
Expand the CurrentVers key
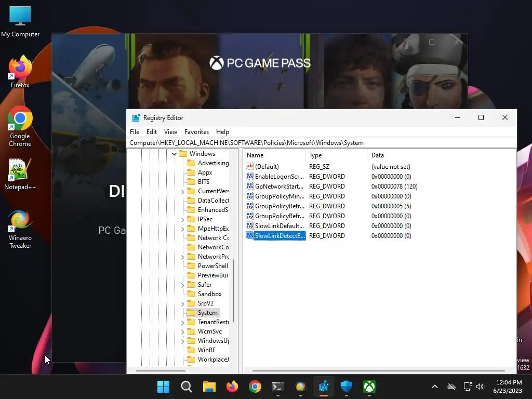pyautogui.click(x=182, y=192)
